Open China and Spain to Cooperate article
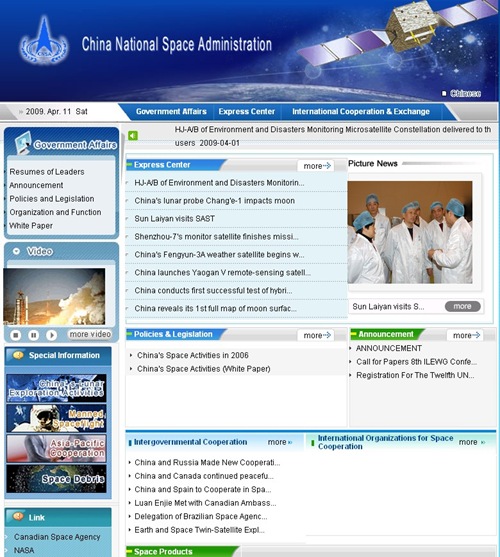500x557 pixels. point(203,490)
